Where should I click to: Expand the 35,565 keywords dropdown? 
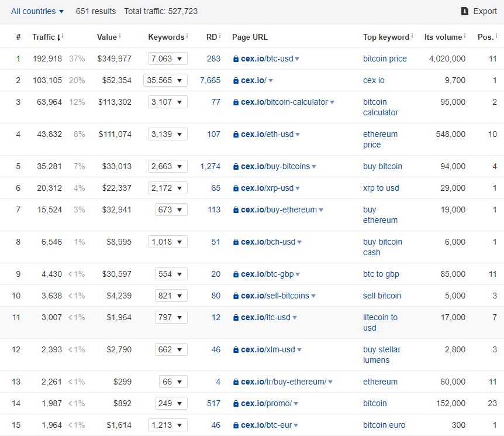click(x=165, y=80)
